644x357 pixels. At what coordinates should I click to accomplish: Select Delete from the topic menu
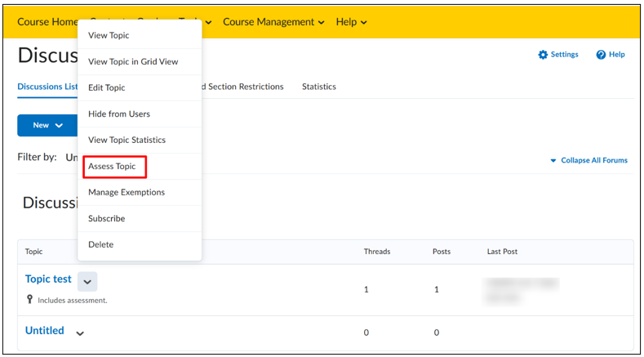100,244
